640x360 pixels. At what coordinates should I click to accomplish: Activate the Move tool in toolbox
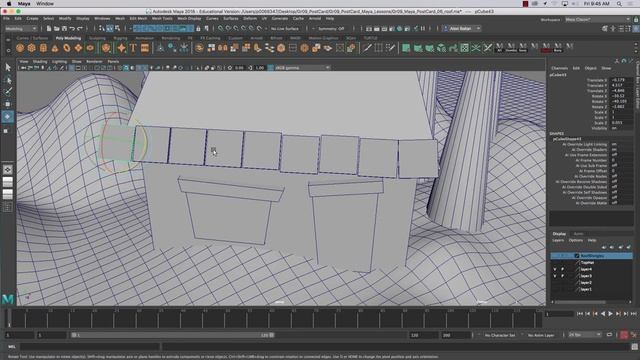8,104
